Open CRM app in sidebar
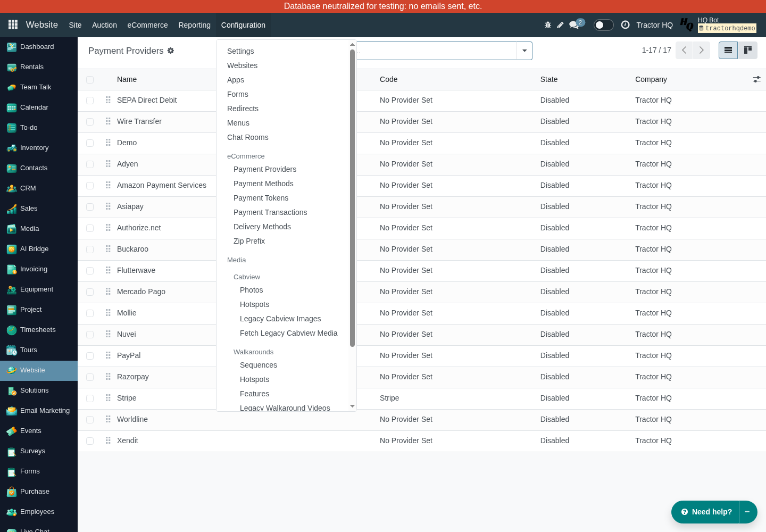This screenshot has width=766, height=532. pyautogui.click(x=39, y=188)
